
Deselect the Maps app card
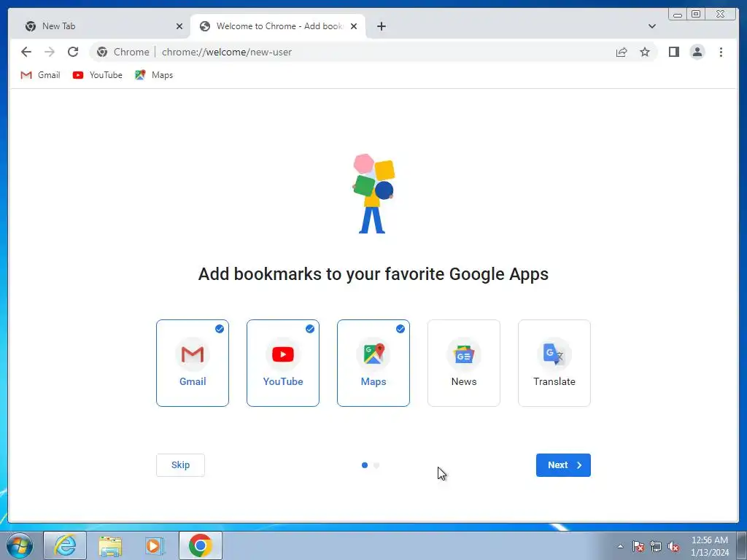373,363
